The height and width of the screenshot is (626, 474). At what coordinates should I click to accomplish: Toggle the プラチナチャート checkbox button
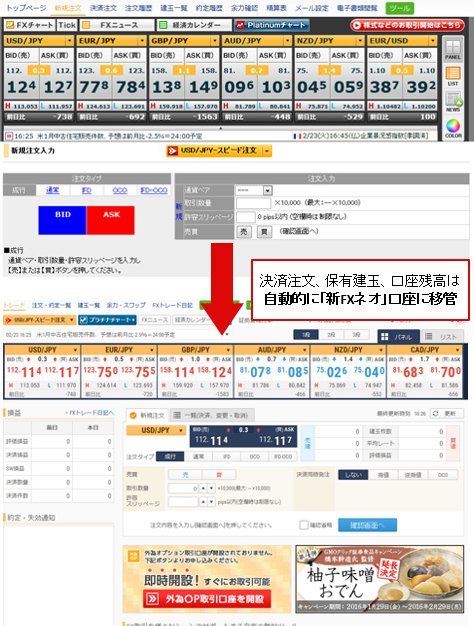point(107,320)
